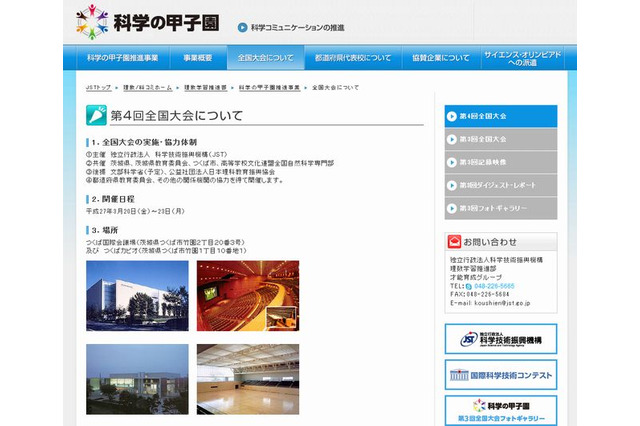Click the 第3回全国大会フォトギャラリー banner
Screen dimensions: 640x426
tap(501, 410)
